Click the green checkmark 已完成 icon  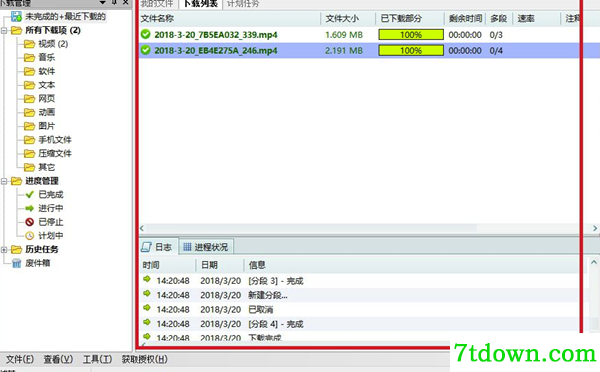pos(29,194)
